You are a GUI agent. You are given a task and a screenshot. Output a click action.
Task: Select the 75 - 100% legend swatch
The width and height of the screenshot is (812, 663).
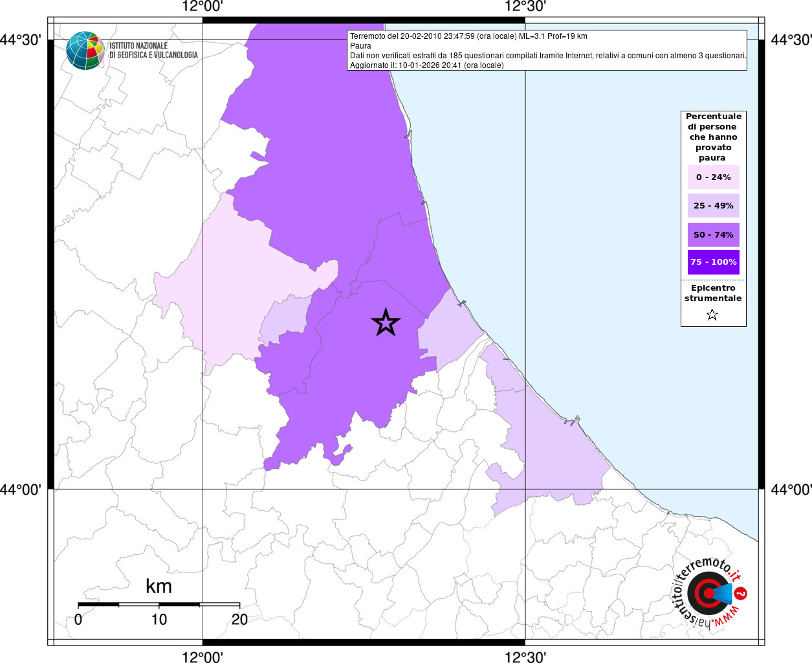713,262
